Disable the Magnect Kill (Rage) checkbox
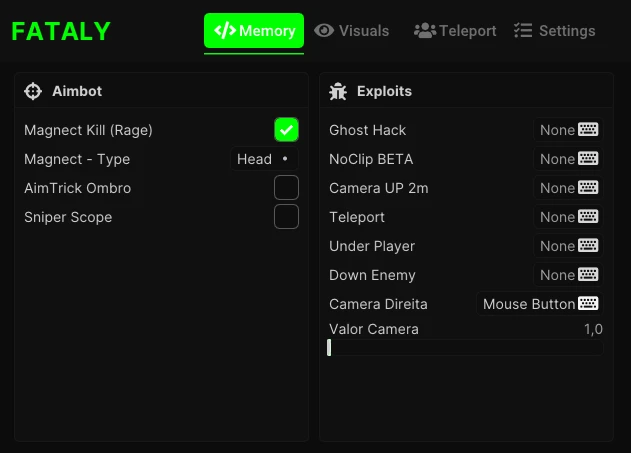This screenshot has height=453, width=631. pyautogui.click(x=287, y=130)
